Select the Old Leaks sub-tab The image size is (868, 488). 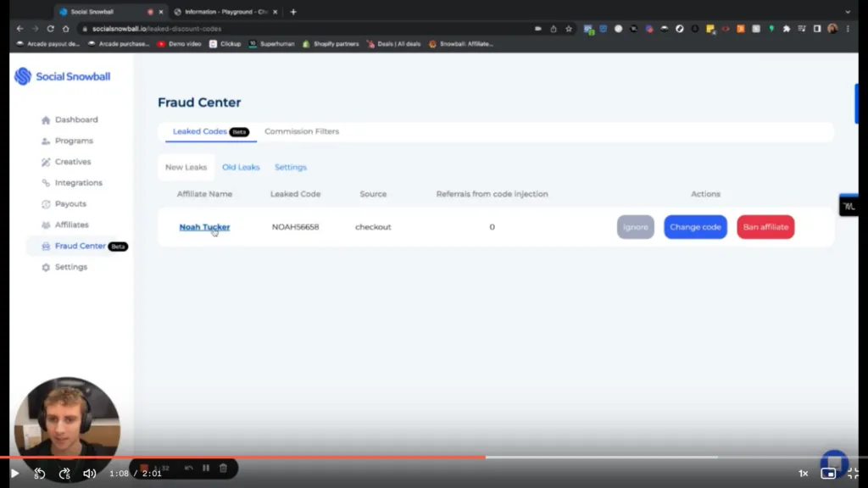(x=241, y=167)
